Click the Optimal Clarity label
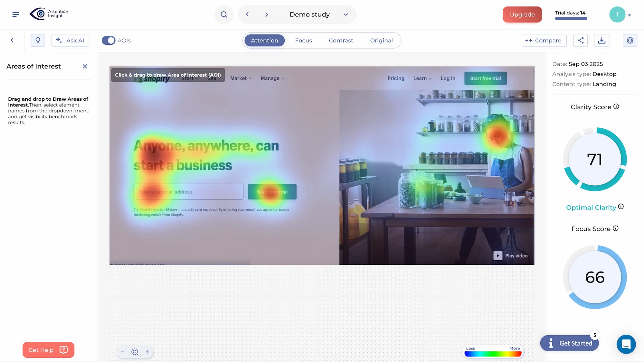Image resolution: width=644 pixels, height=362 pixels. click(591, 208)
